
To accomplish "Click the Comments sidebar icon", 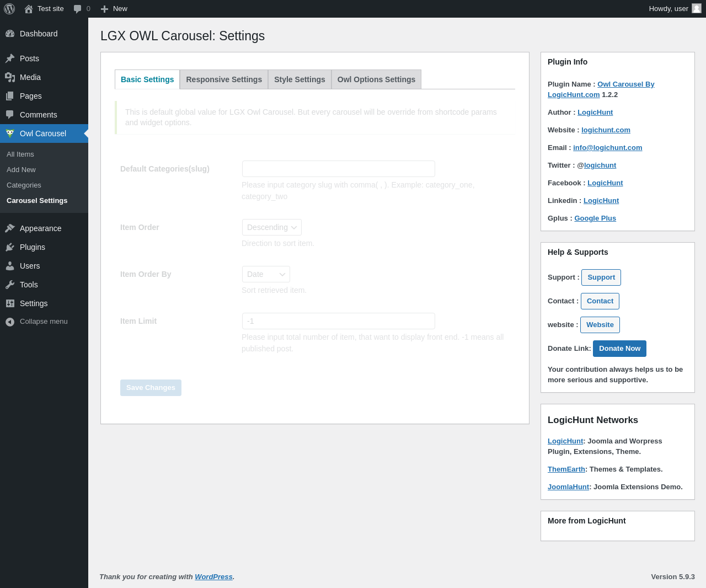I will tap(10, 115).
